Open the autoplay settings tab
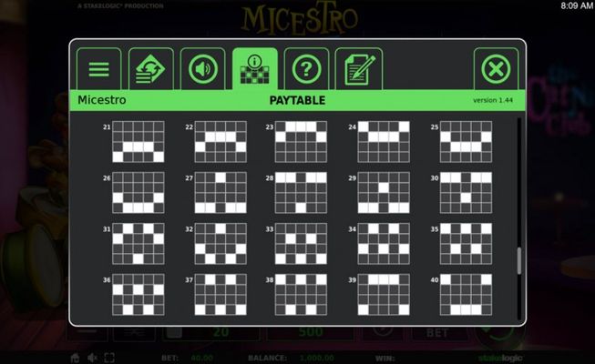 click(150, 69)
